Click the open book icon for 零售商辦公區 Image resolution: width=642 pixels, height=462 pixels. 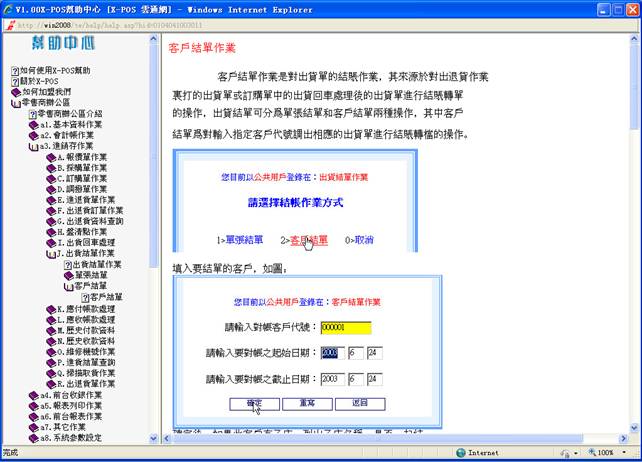(16, 102)
